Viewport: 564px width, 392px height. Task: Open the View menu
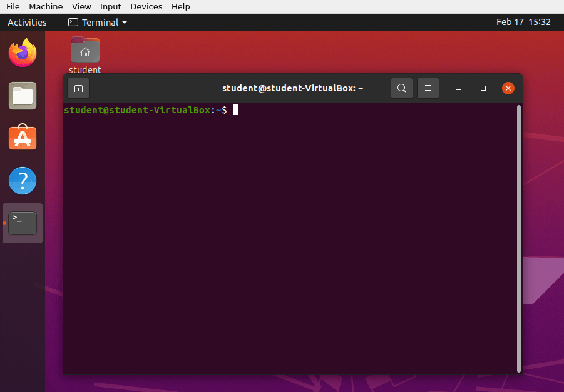tap(81, 6)
